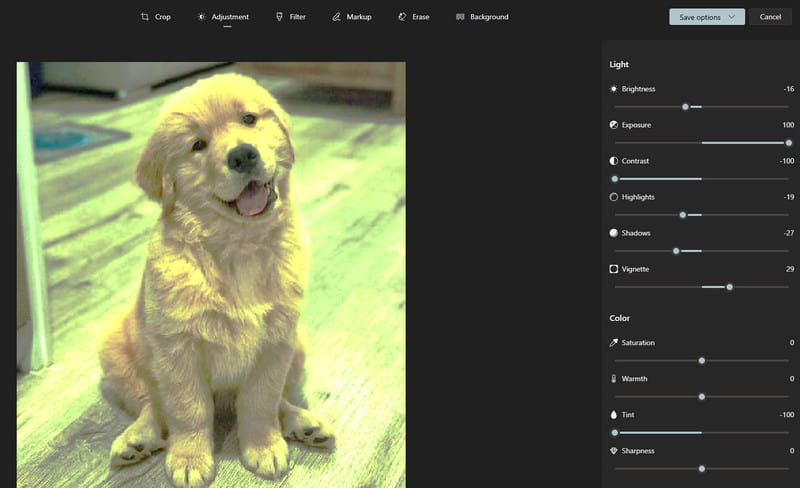Click the Vignette square icon

(614, 269)
